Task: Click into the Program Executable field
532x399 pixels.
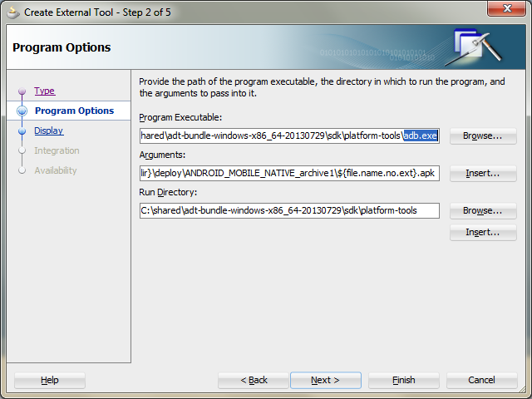Action: [289, 135]
